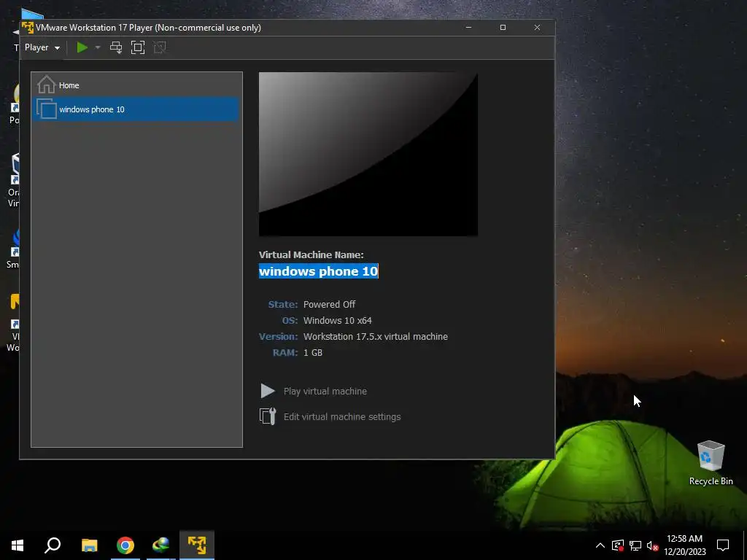Expand the power options arrow beside play
Viewport: 747px width, 560px height.
pos(98,47)
